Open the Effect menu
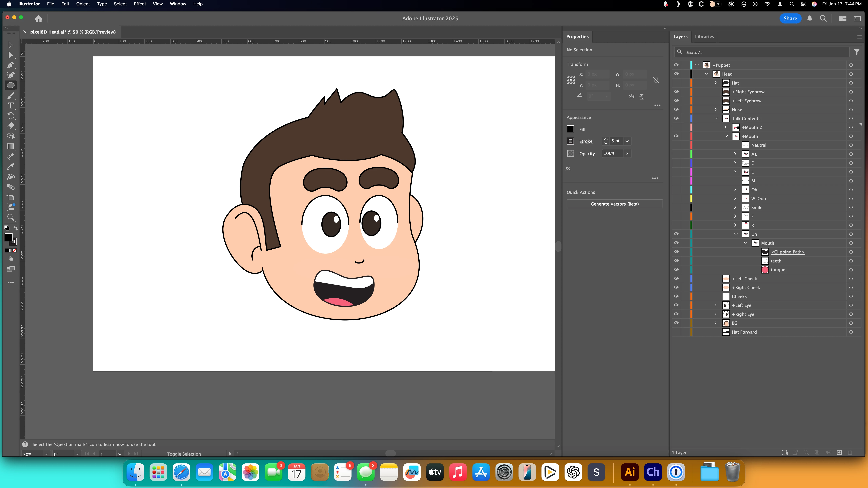The width and height of the screenshot is (868, 488). (x=140, y=4)
